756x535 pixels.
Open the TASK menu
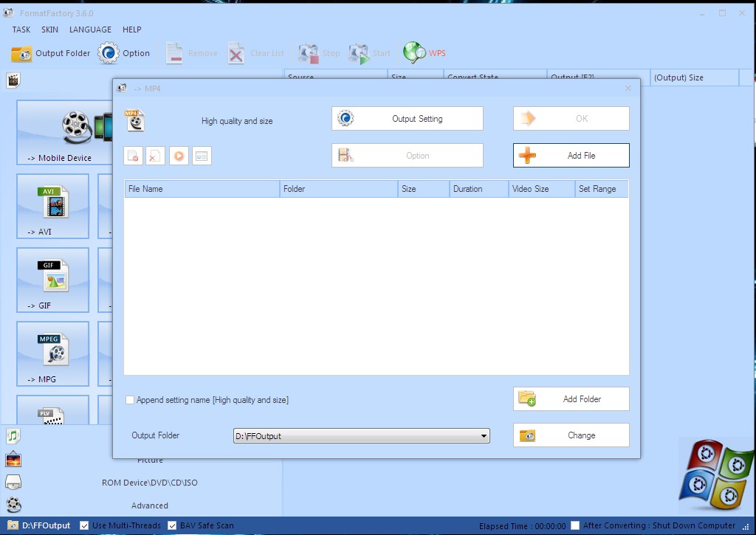tap(21, 30)
